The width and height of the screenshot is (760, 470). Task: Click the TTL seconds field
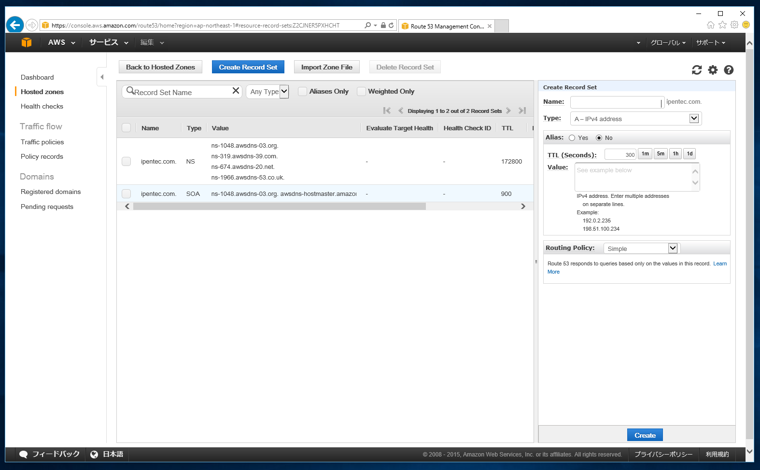[620, 155]
